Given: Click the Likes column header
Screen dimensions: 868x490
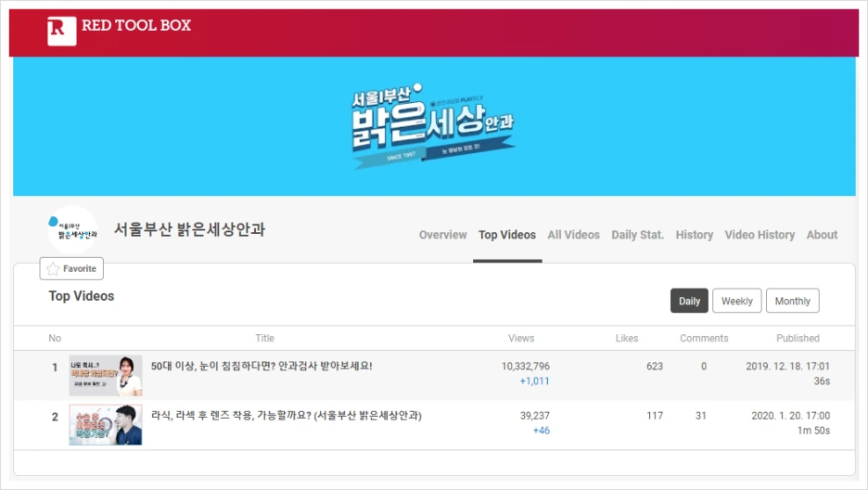Looking at the screenshot, I should tap(627, 339).
